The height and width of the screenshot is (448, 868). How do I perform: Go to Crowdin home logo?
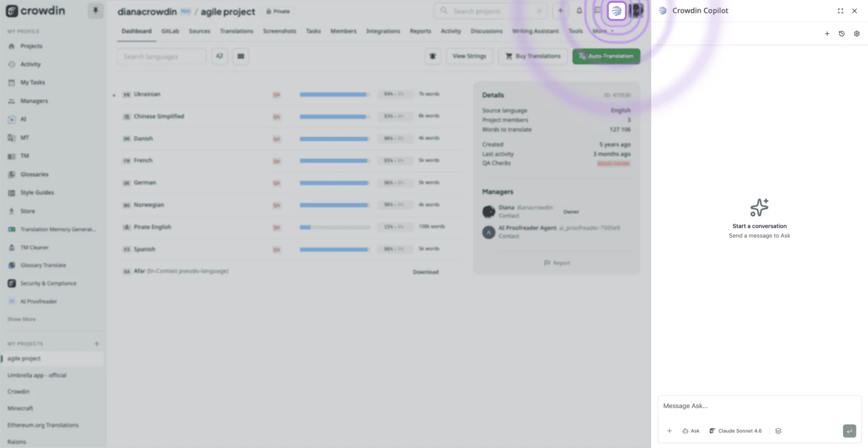35,11
